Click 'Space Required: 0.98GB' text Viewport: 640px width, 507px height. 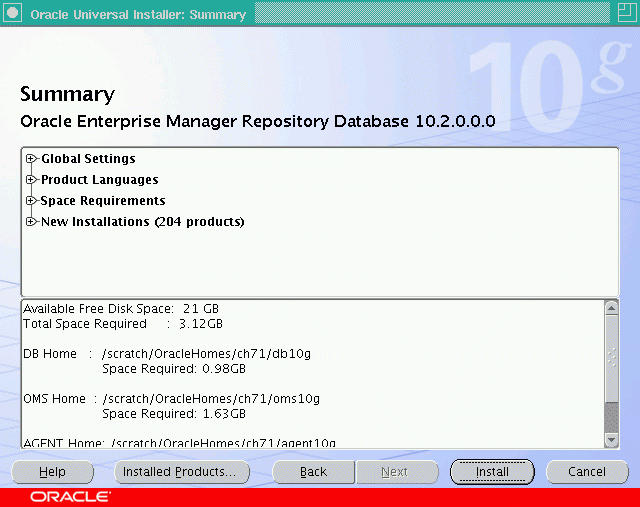(x=174, y=369)
